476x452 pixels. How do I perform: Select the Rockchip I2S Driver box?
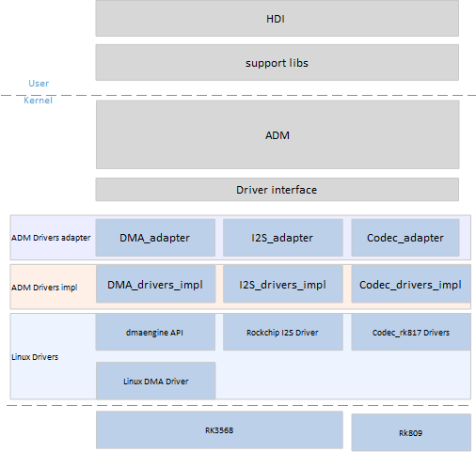[x=283, y=332]
